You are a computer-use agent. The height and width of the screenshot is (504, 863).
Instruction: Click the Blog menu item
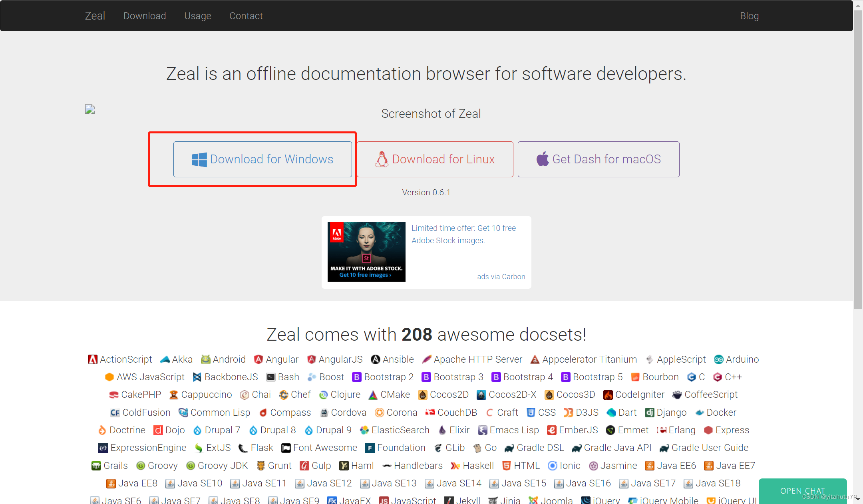749,16
